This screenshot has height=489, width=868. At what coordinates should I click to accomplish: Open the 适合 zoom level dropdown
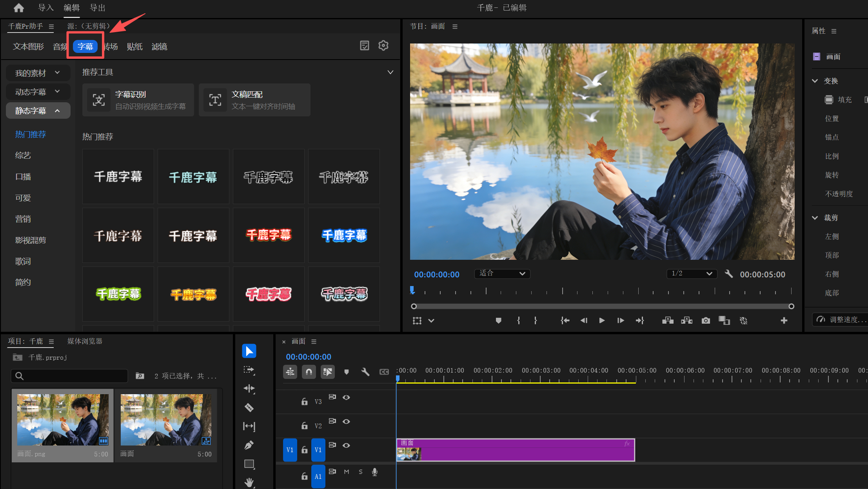click(502, 273)
